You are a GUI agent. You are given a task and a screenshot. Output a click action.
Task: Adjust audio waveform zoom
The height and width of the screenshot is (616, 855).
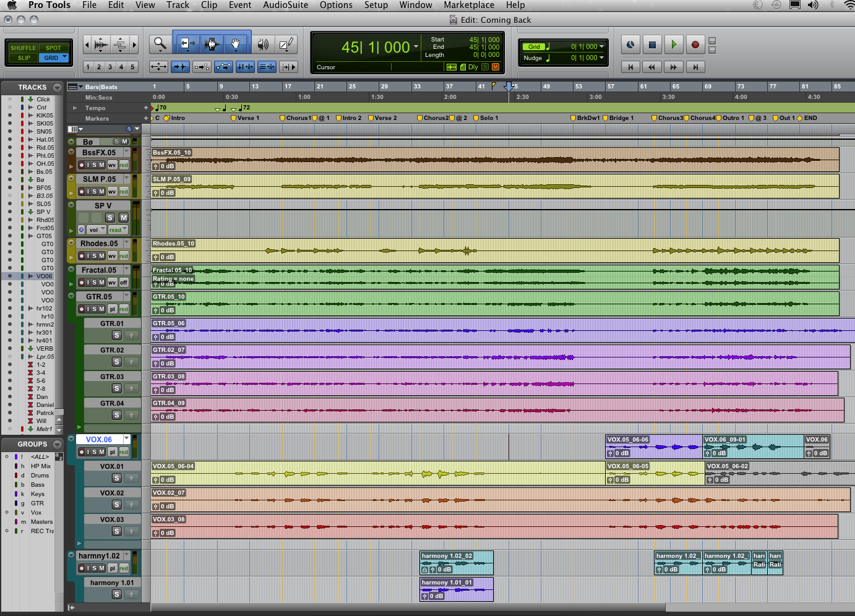click(101, 45)
